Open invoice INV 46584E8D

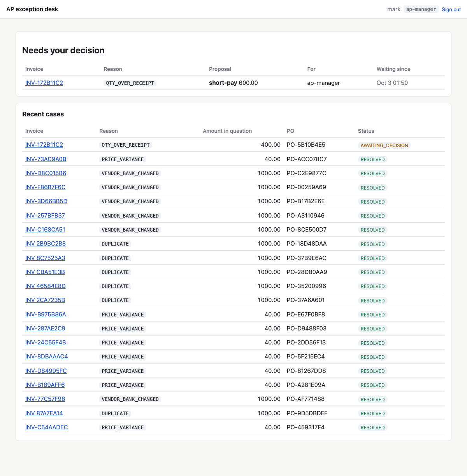(46, 286)
